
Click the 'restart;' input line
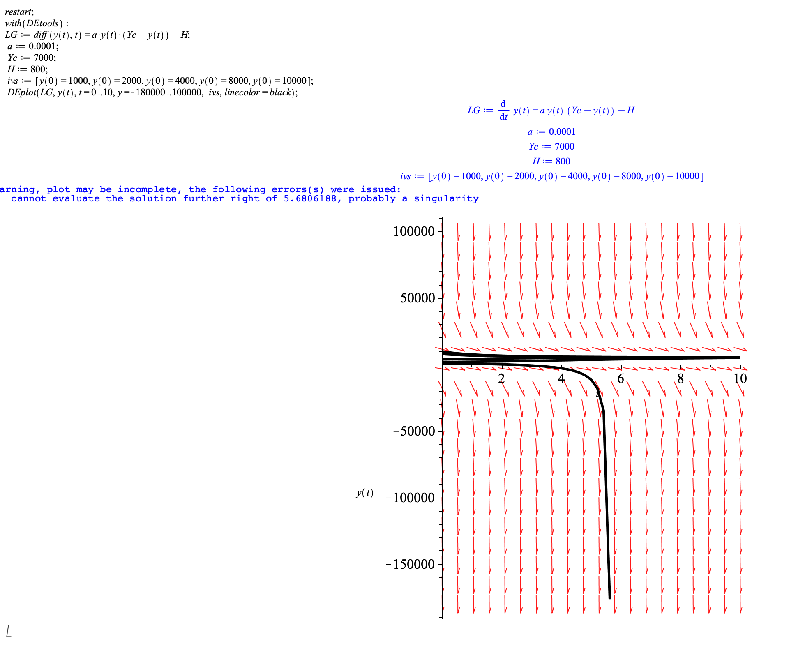[x=19, y=12]
